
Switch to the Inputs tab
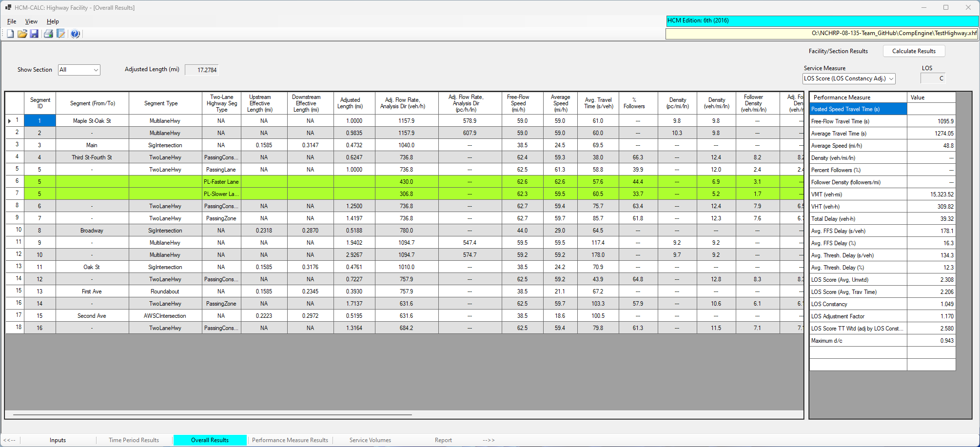pyautogui.click(x=58, y=440)
